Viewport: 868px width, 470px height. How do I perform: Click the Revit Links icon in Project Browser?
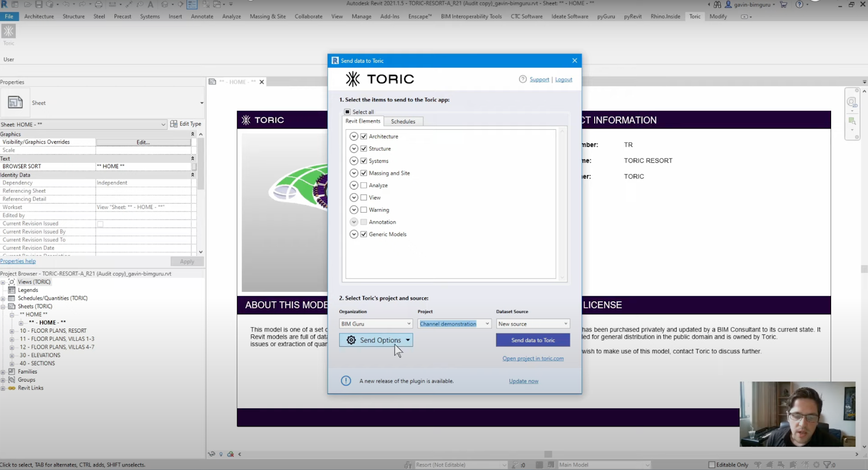coord(11,388)
